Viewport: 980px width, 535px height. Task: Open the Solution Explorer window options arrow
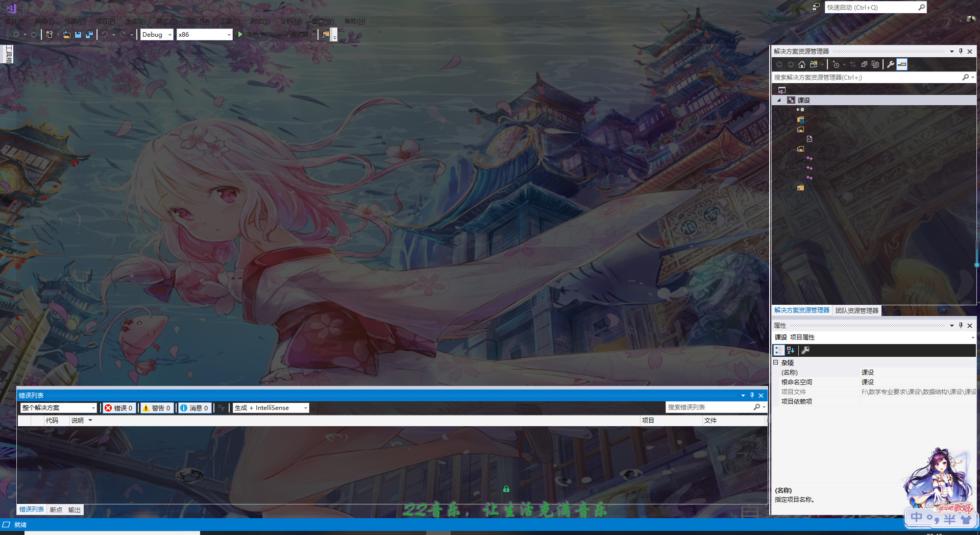952,52
